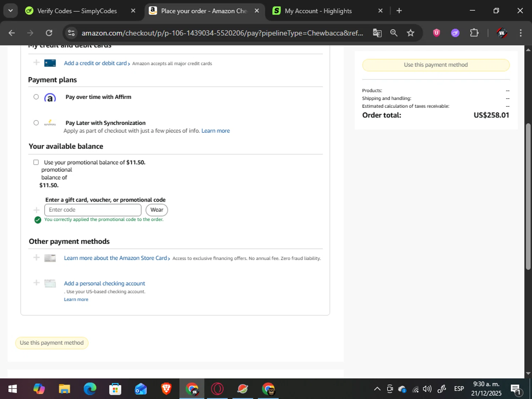
Task: Open Copilot from the taskbar
Action: (x=39, y=389)
